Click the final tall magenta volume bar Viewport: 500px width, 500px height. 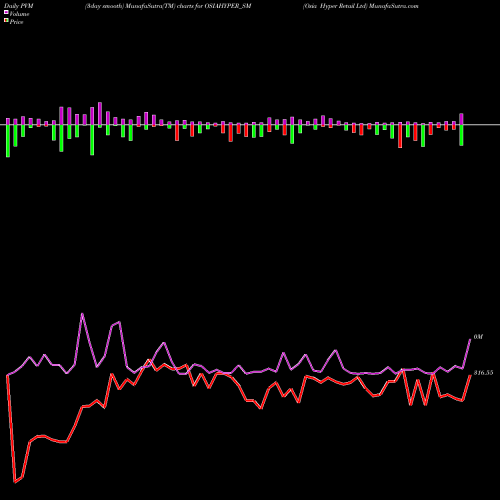pyautogui.click(x=461, y=119)
